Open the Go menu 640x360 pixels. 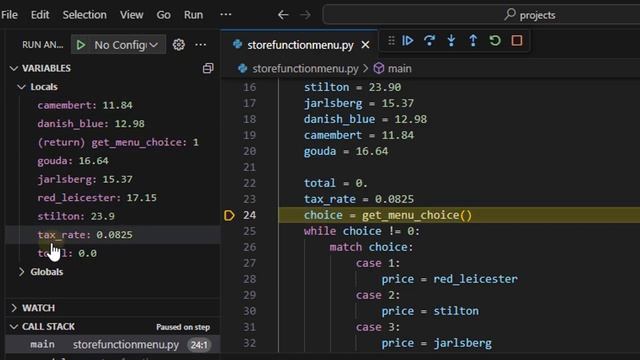click(164, 15)
